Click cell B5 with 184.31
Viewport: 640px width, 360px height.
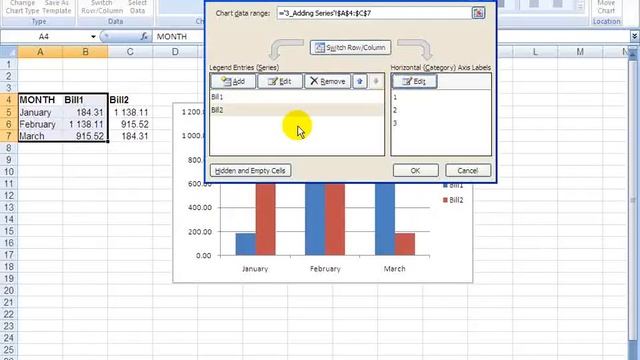(x=85, y=112)
